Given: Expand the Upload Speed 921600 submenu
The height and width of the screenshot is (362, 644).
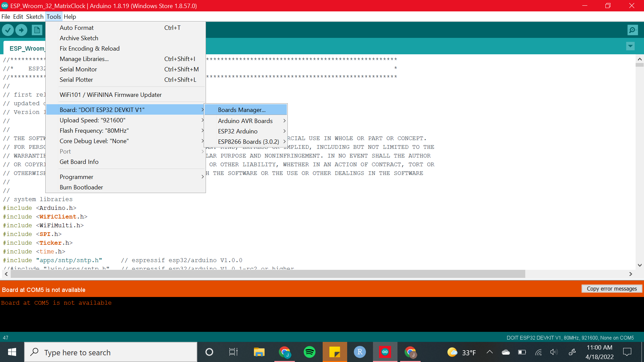Looking at the screenshot, I should coord(125,120).
